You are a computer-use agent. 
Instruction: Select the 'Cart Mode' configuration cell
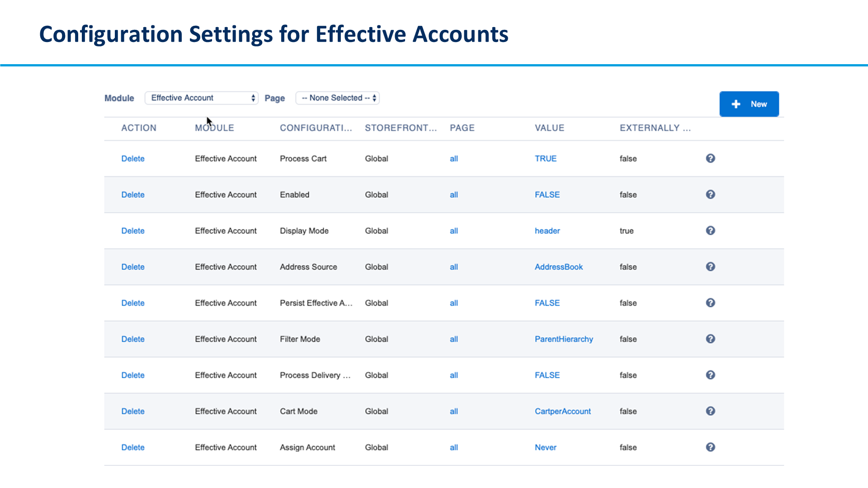pos(298,412)
